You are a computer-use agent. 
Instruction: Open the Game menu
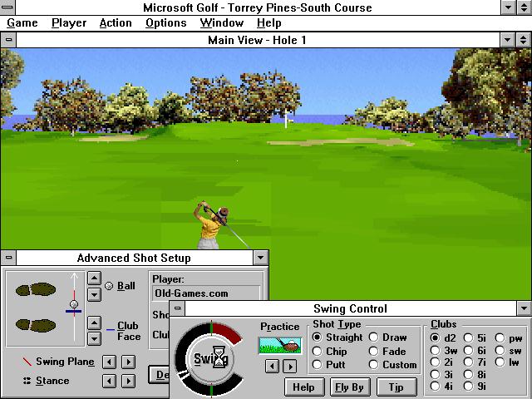22,23
